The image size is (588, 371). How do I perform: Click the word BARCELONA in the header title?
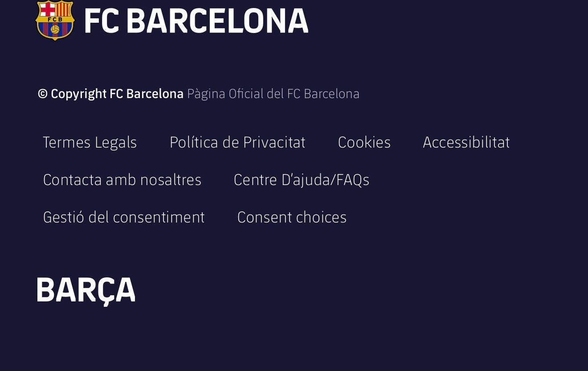point(217,21)
